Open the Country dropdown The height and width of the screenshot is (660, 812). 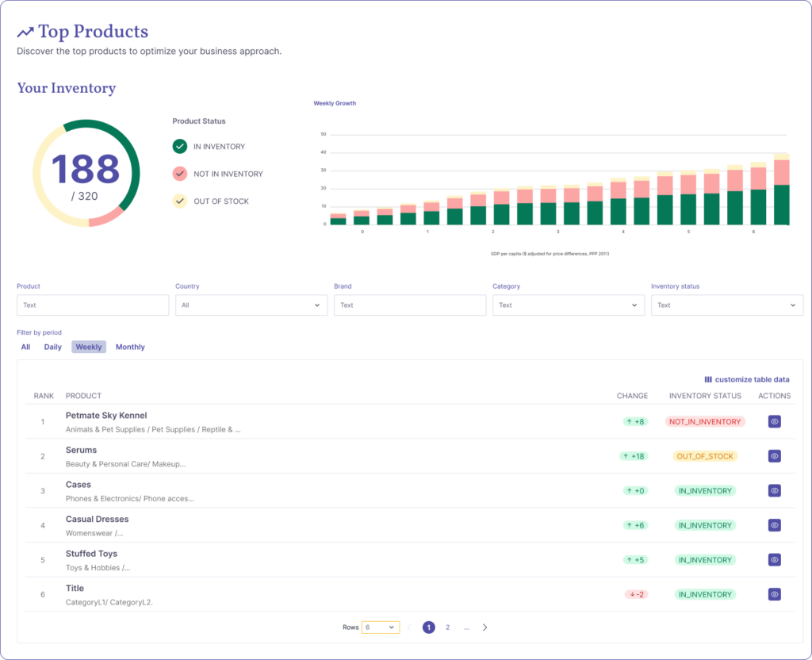(251, 305)
